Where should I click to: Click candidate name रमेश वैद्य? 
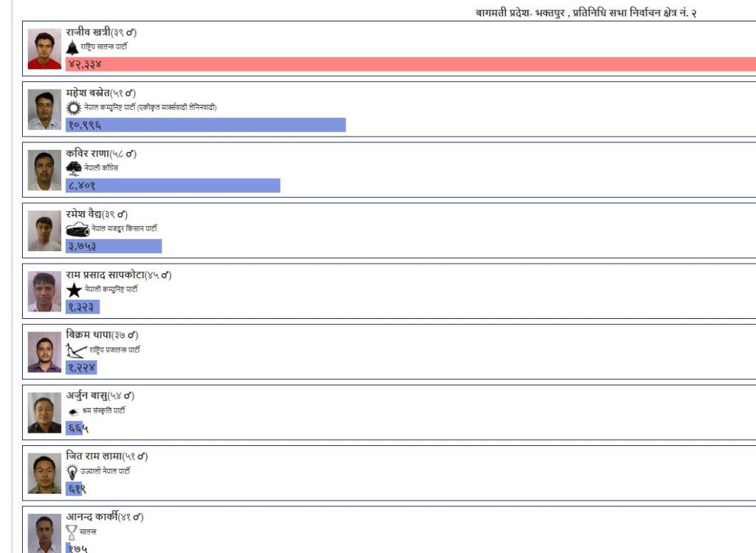[89, 214]
